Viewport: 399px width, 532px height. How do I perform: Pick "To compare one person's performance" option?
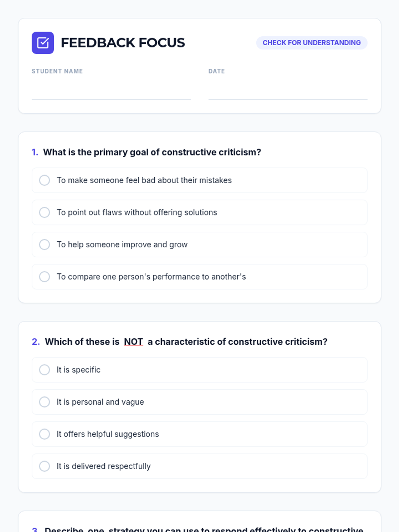[45, 277]
